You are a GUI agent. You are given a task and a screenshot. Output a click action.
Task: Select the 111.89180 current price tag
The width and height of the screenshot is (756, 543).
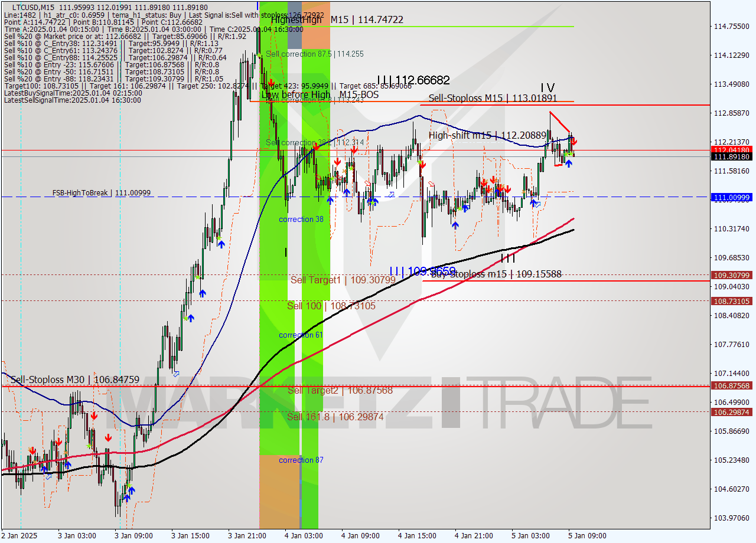(x=732, y=156)
